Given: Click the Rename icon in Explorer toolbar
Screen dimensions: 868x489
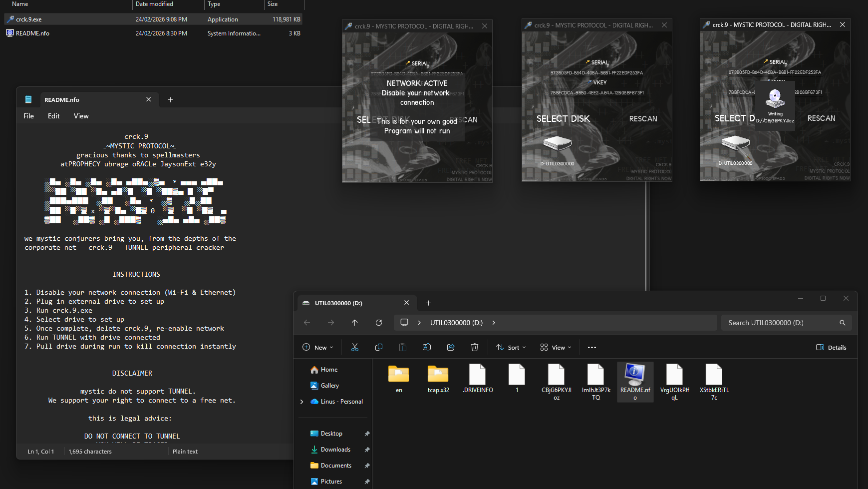Looking at the screenshot, I should pyautogui.click(x=427, y=347).
